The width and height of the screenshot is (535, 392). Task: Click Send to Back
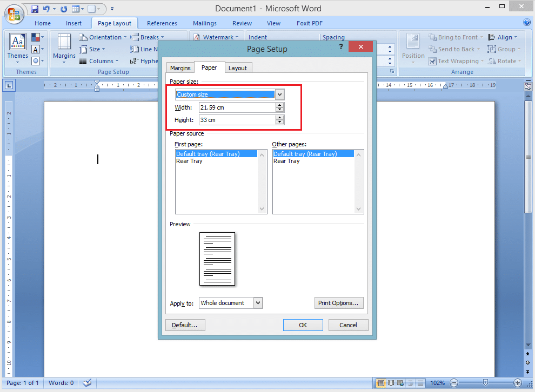pos(454,49)
